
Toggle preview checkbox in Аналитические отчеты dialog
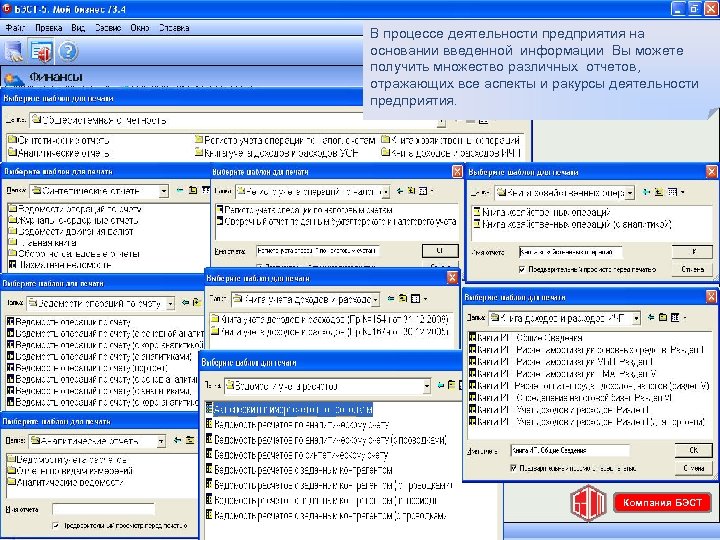tap(56, 525)
